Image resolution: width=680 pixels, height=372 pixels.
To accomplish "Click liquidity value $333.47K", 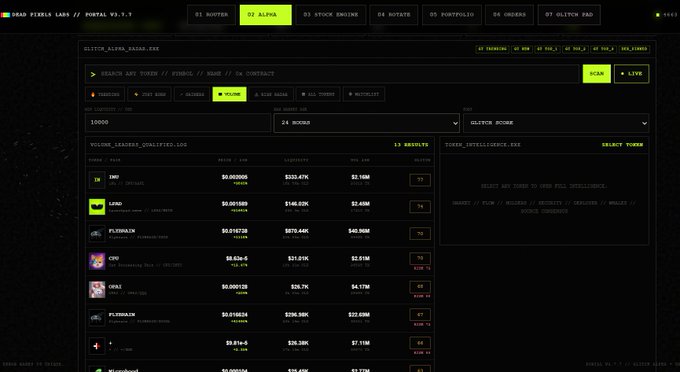I will coord(297,177).
